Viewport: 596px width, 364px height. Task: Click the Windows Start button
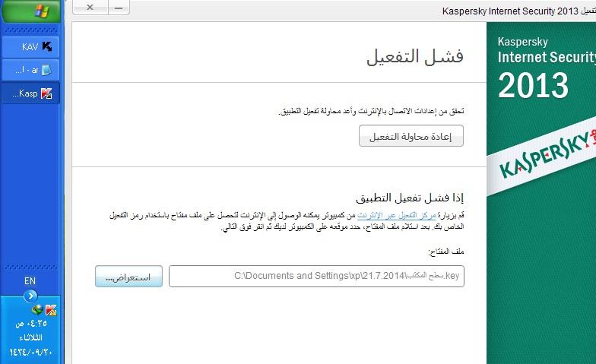(30, 11)
